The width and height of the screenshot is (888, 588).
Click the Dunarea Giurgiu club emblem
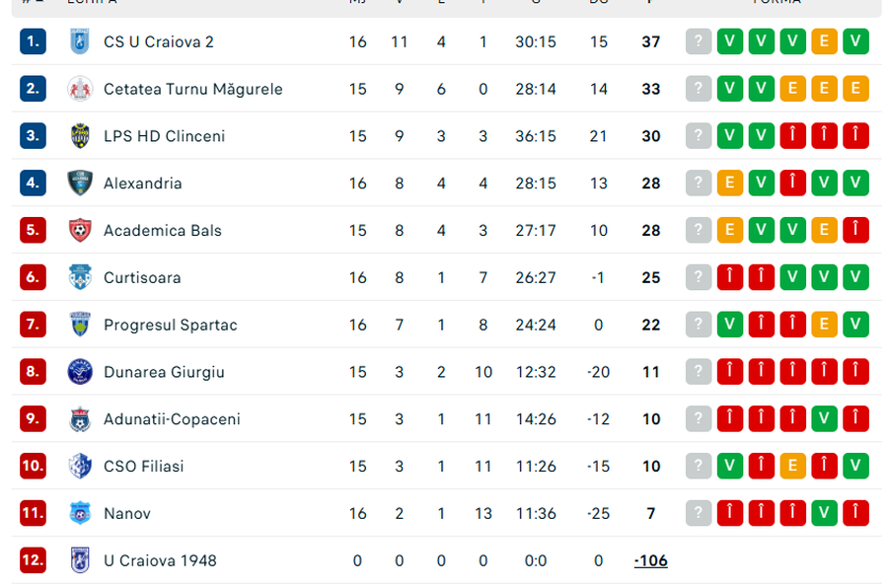tap(80, 372)
